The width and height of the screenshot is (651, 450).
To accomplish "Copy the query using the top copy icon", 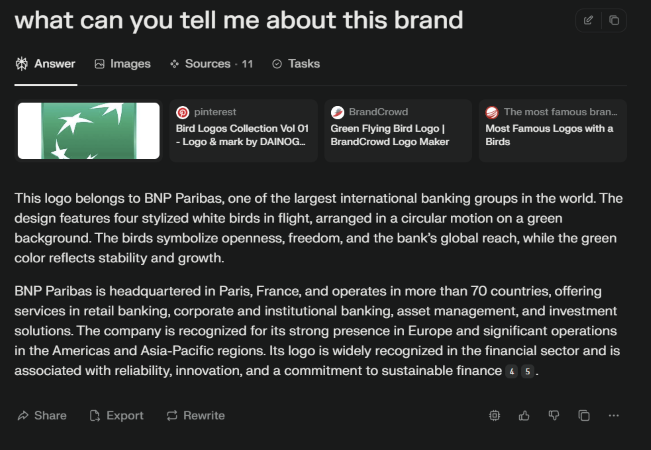I will (614, 20).
